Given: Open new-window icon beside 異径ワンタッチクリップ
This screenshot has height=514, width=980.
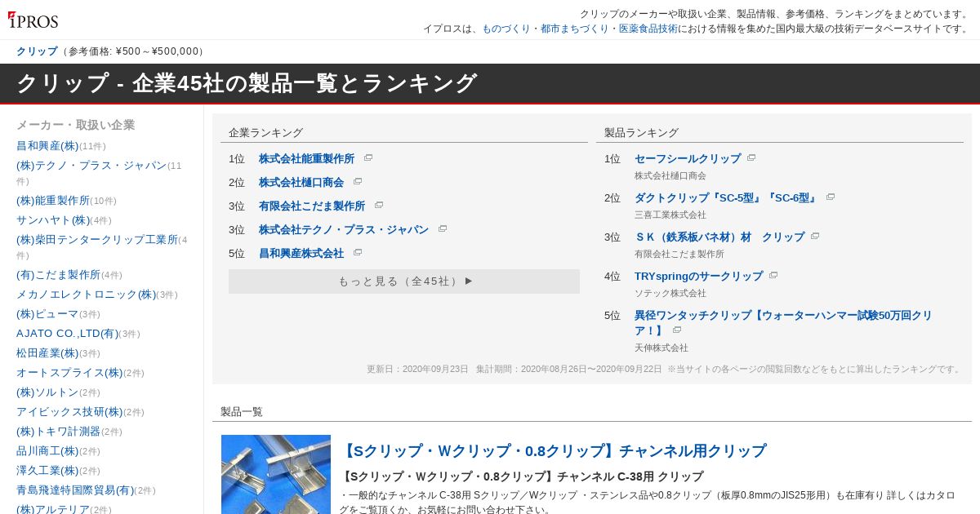Looking at the screenshot, I should (x=677, y=330).
